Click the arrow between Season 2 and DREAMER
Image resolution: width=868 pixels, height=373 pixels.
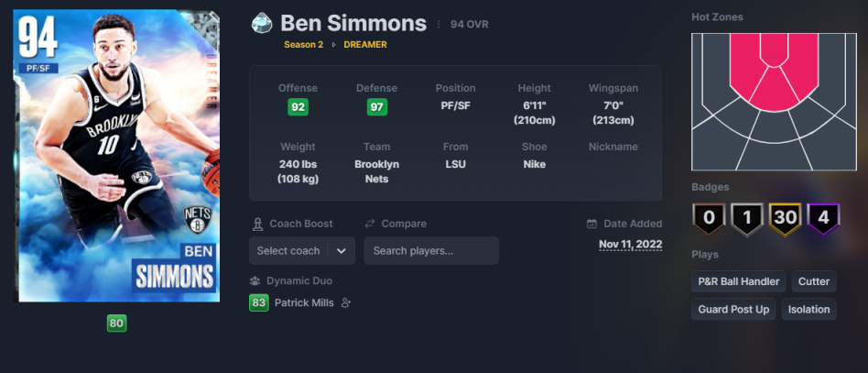[x=334, y=45]
